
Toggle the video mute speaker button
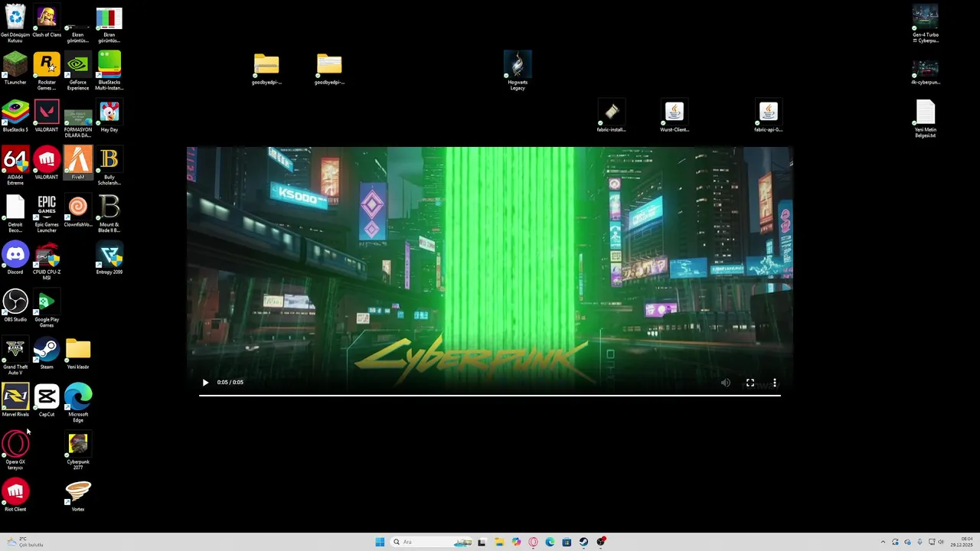pos(726,383)
